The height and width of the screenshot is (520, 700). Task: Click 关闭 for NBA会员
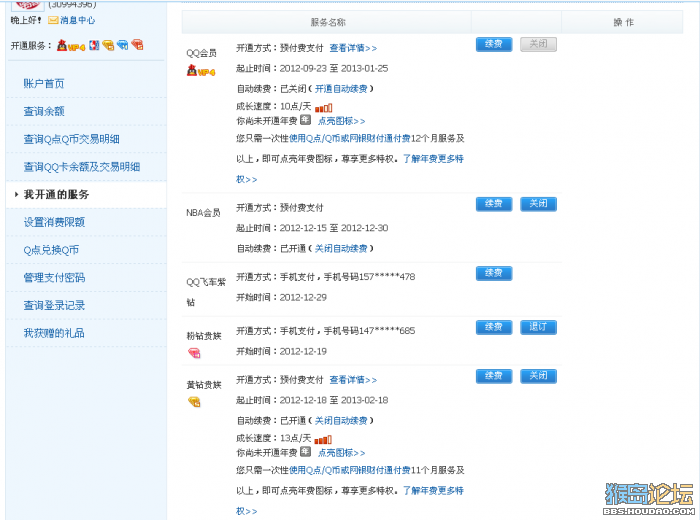click(x=538, y=204)
